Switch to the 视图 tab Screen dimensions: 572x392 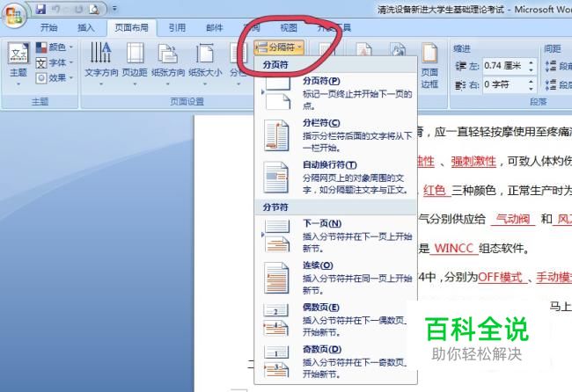[288, 28]
